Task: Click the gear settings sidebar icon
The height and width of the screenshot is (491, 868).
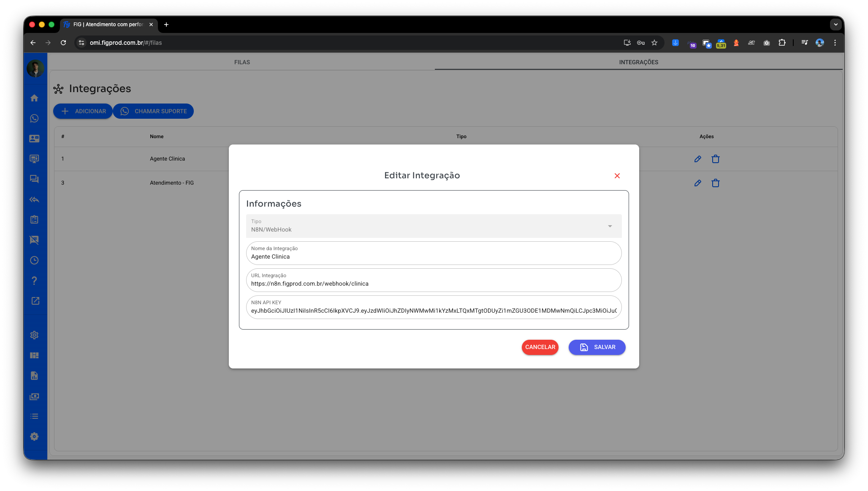Action: tap(35, 335)
